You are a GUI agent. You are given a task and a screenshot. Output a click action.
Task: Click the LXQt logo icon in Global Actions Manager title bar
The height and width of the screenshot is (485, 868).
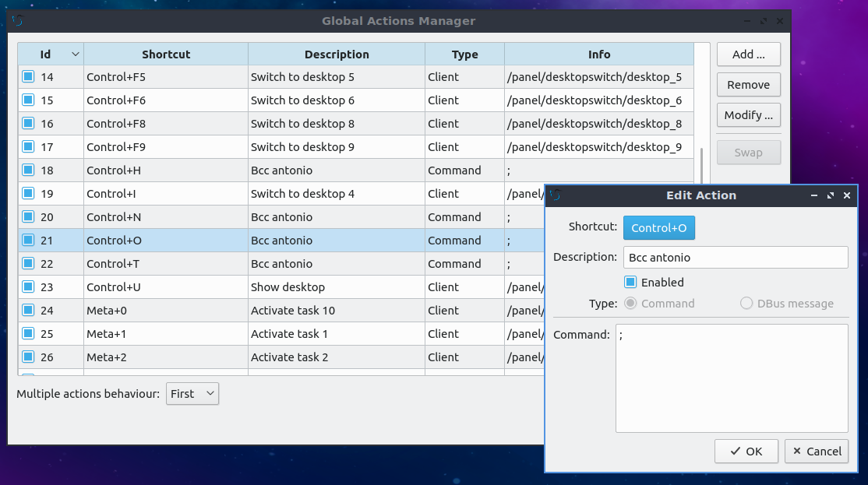pyautogui.click(x=18, y=21)
